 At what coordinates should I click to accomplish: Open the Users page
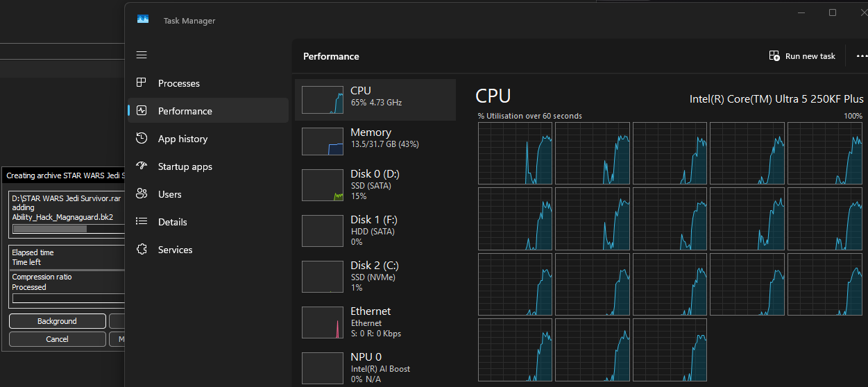[208, 194]
